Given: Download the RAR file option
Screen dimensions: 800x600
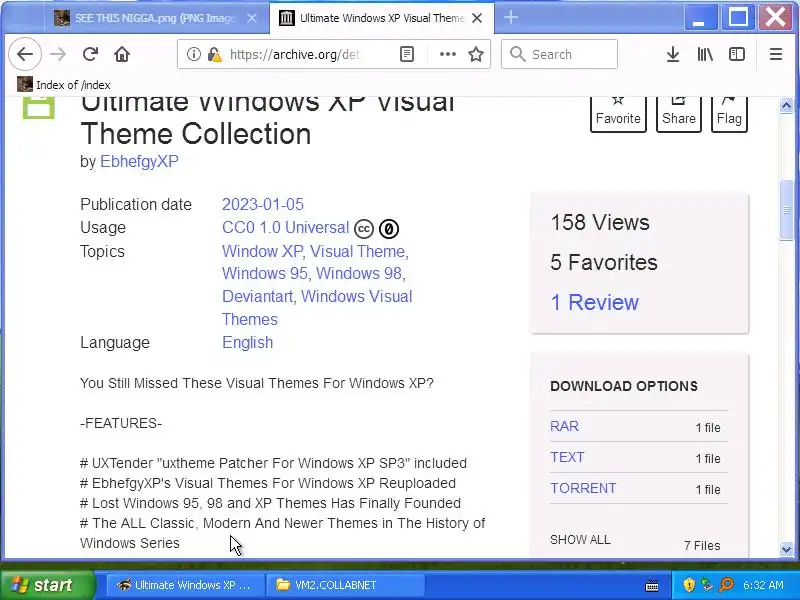Looking at the screenshot, I should coord(564,426).
